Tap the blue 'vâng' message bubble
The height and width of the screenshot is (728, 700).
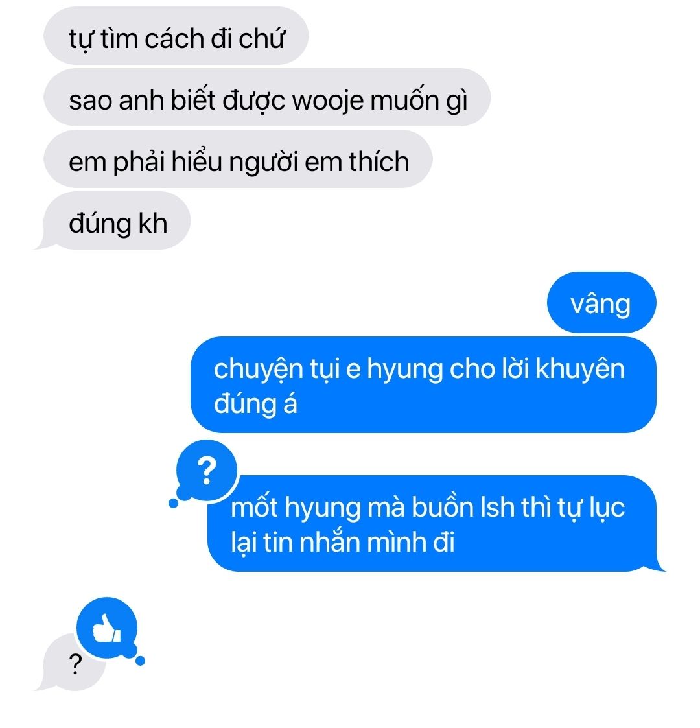(x=601, y=303)
